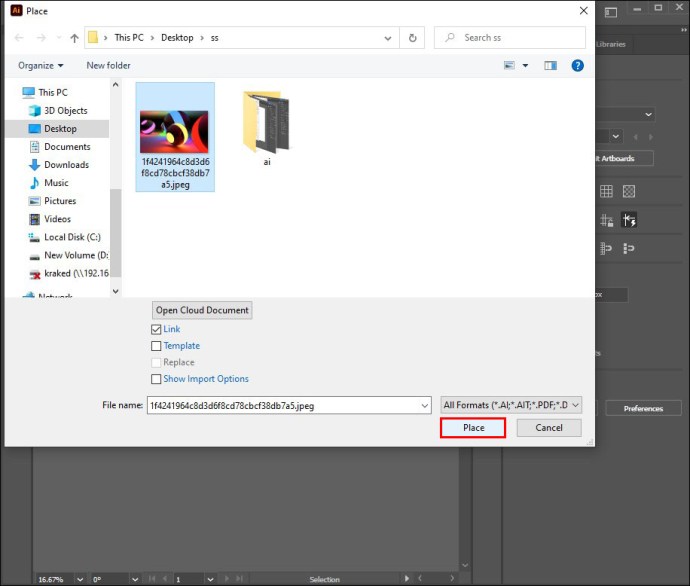Select 3D Objects in the sidebar

point(65,111)
